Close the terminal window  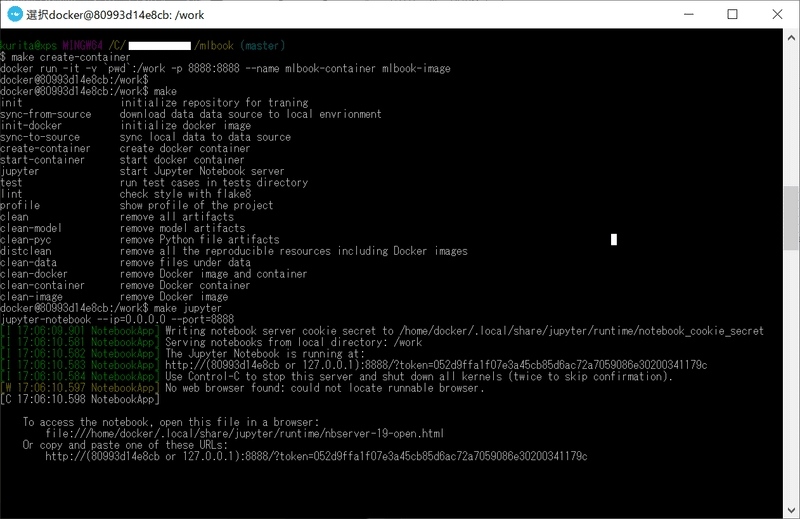tap(777, 14)
